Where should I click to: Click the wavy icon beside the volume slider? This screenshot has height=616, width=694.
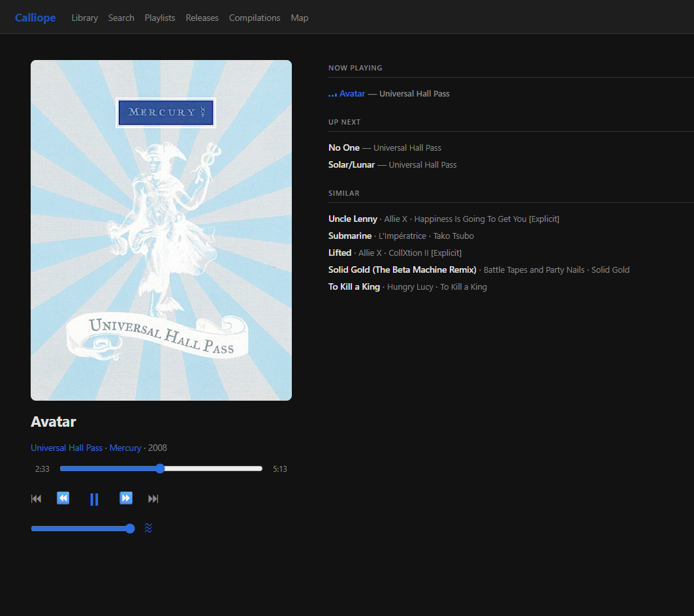[148, 528]
